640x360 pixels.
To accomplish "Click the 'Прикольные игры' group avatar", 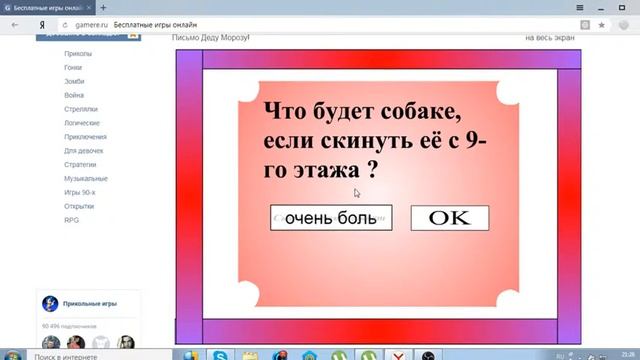I will (x=50, y=304).
